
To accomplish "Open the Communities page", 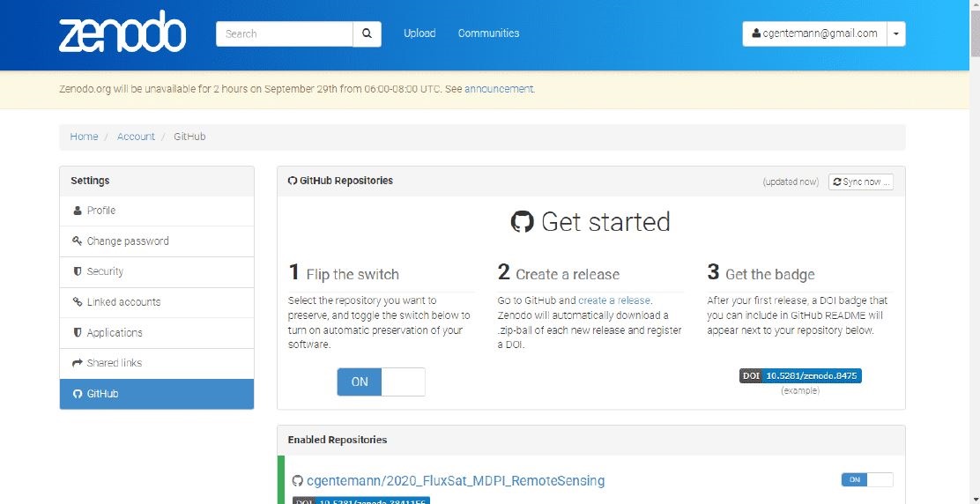I will click(x=488, y=33).
